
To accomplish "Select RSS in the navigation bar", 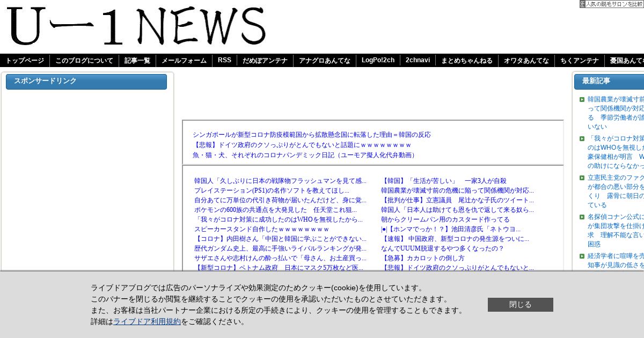I will click(x=224, y=61).
